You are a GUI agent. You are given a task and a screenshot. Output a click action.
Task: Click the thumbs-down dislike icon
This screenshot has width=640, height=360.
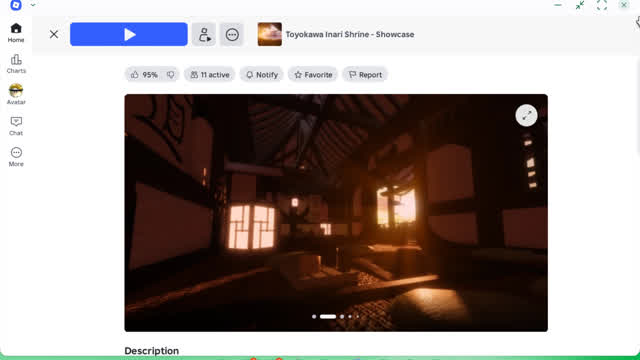coord(170,75)
